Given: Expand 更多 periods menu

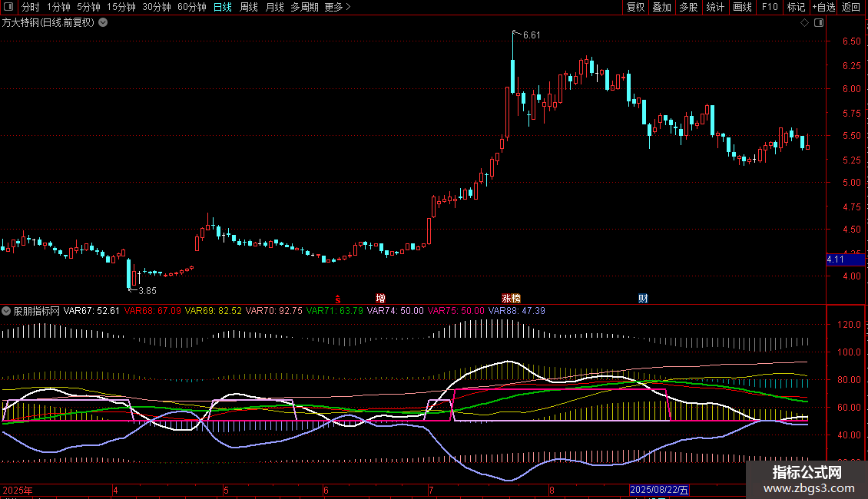Looking at the screenshot, I should pos(337,7).
